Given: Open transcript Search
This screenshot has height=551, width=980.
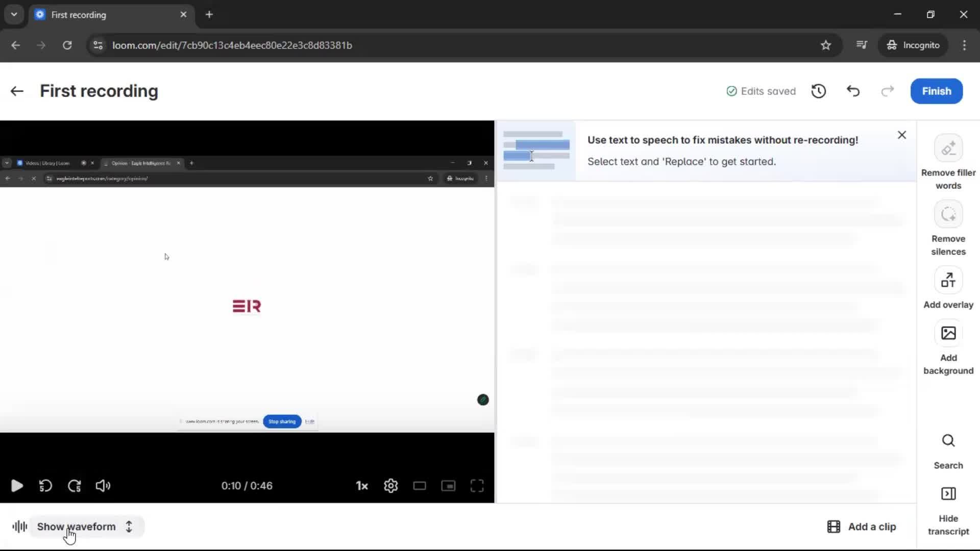Looking at the screenshot, I should [x=948, y=441].
